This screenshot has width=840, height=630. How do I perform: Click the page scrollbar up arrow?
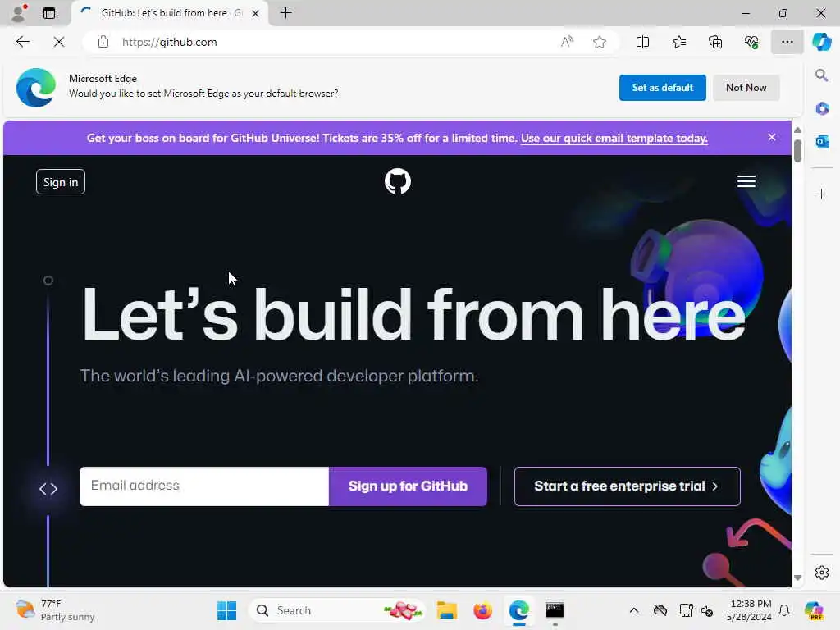point(797,130)
